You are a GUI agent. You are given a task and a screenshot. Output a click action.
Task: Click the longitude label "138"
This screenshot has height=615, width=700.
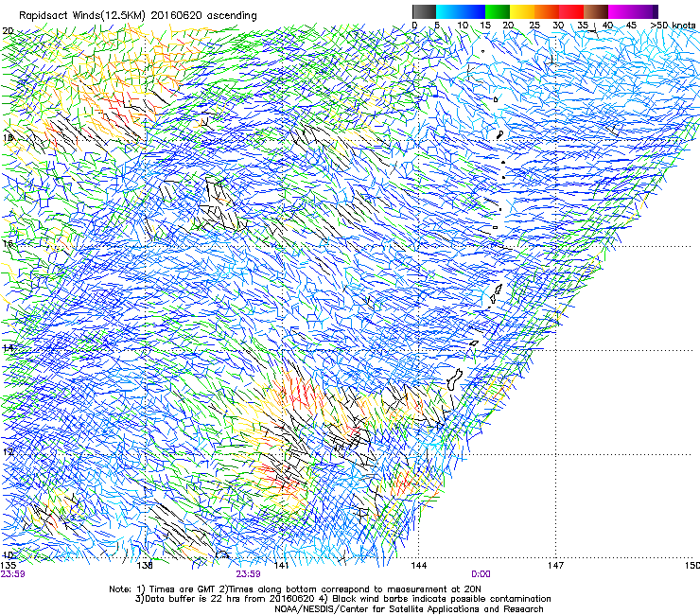pyautogui.click(x=145, y=566)
